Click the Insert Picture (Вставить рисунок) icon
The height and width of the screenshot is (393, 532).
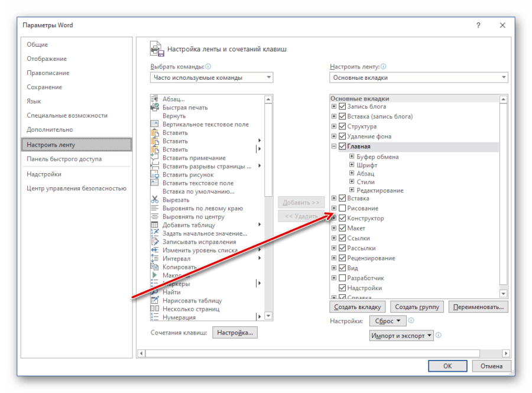coord(155,175)
